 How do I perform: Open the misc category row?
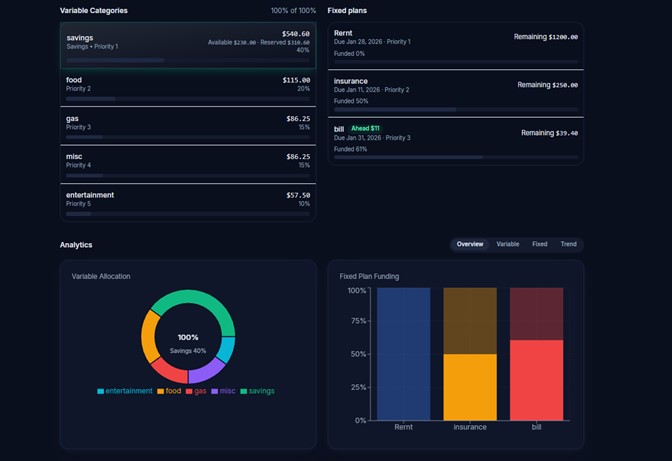(x=187, y=164)
